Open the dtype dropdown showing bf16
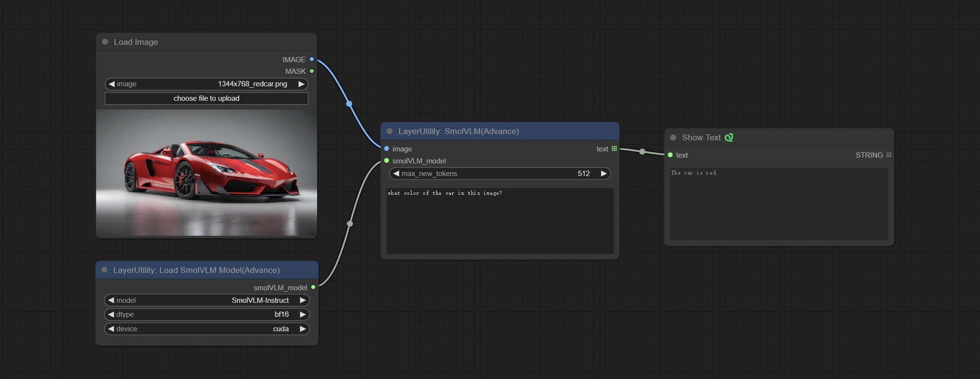Image resolution: width=980 pixels, height=379 pixels. [x=206, y=314]
